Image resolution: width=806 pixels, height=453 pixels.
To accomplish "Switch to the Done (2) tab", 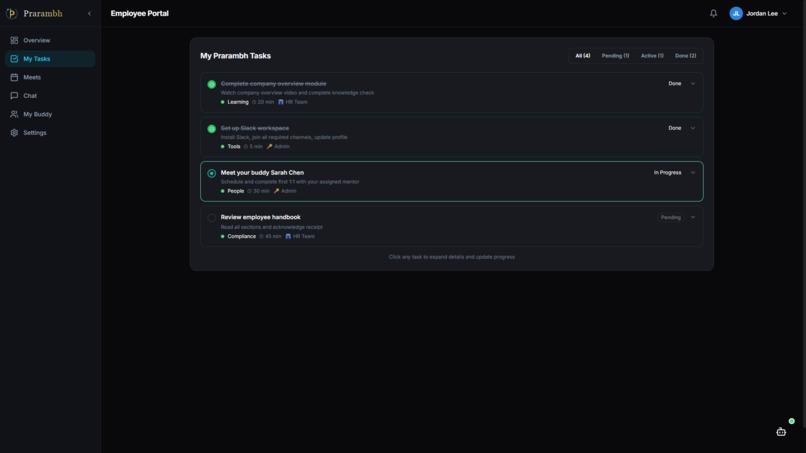I will [685, 56].
